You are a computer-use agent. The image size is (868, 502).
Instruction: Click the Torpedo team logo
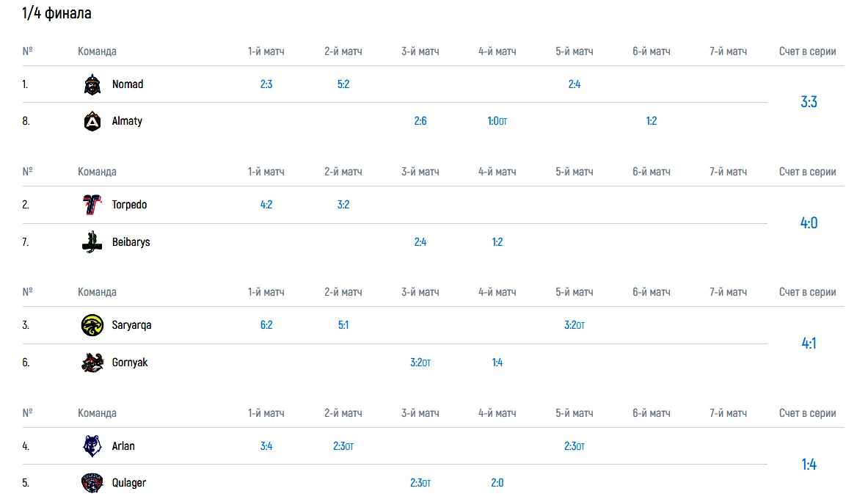point(92,205)
